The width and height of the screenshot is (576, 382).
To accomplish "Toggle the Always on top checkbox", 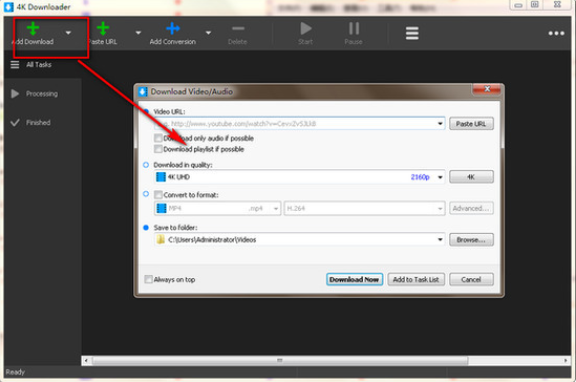I will tap(148, 279).
